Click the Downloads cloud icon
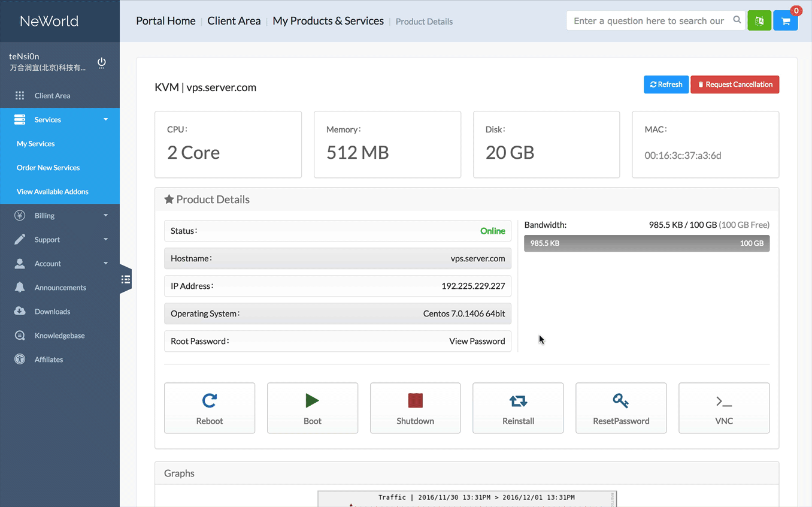This screenshot has width=812, height=507. tap(20, 311)
